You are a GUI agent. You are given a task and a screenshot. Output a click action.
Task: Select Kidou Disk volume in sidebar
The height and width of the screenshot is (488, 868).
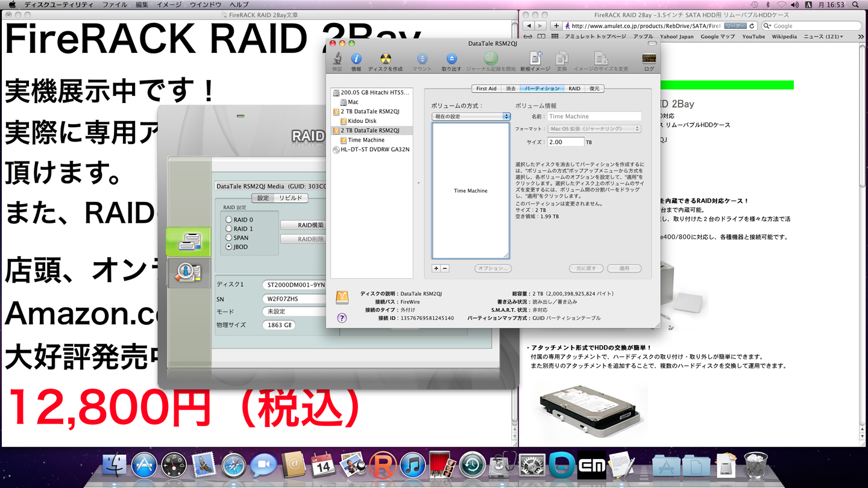point(362,121)
